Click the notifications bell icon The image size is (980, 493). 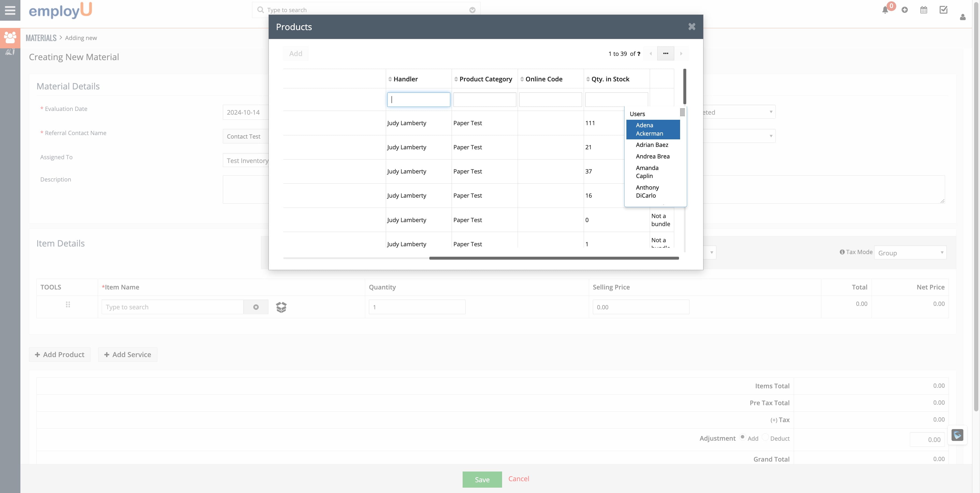885,10
